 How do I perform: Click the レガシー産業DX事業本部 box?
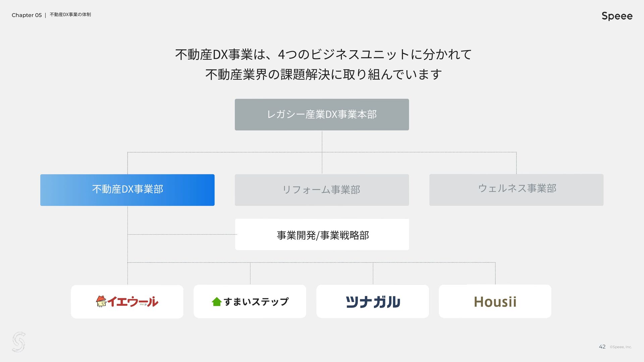pos(322,114)
